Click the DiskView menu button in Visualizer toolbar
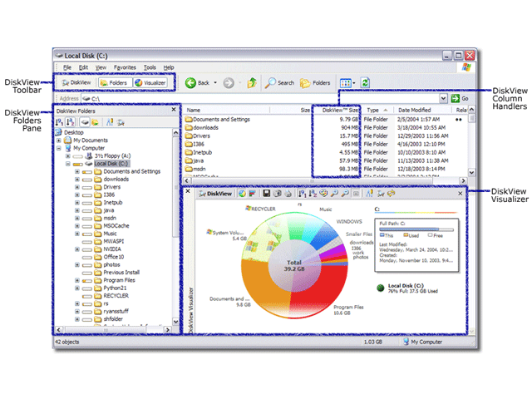The image size is (532, 399). (215, 194)
